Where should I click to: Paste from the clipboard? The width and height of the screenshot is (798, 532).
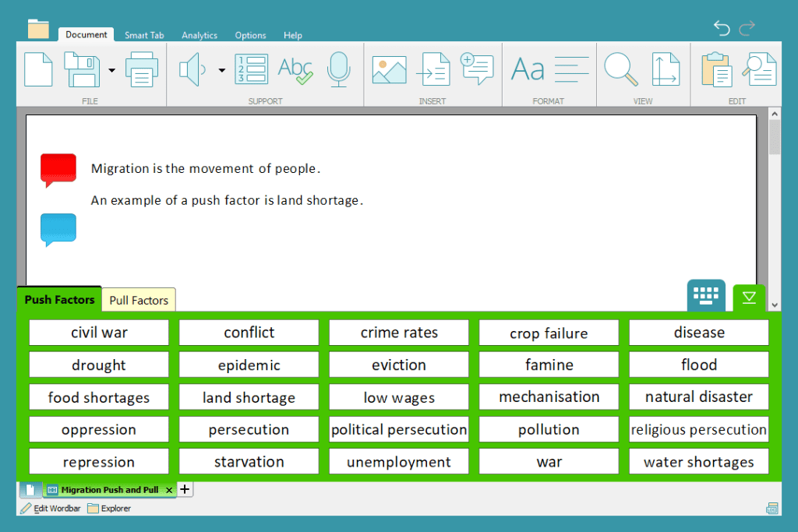717,69
